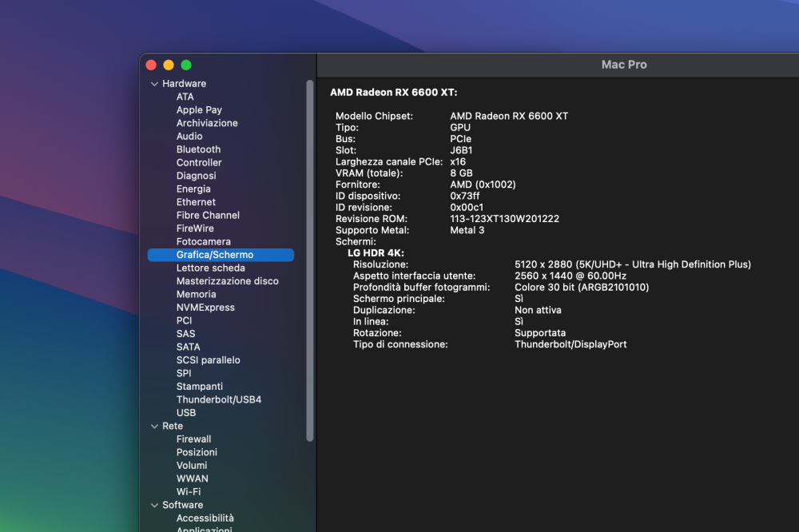This screenshot has height=532, width=799.
Task: Click the Software category label
Action: tap(183, 505)
